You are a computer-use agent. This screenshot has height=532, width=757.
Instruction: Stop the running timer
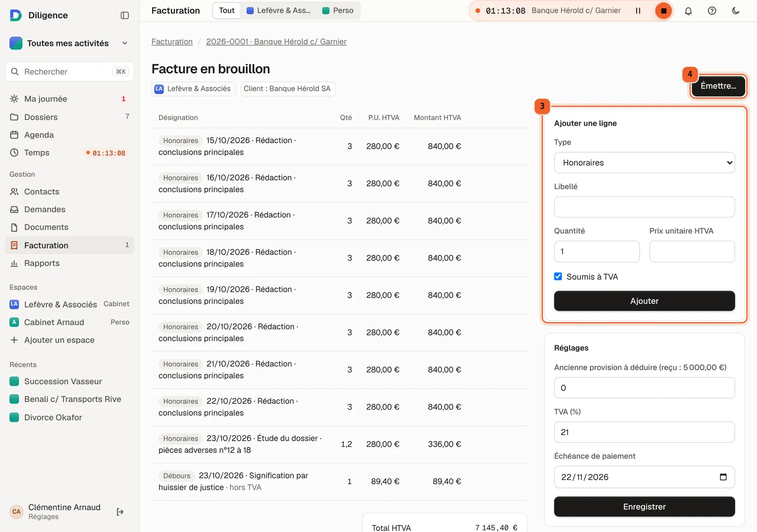(663, 10)
